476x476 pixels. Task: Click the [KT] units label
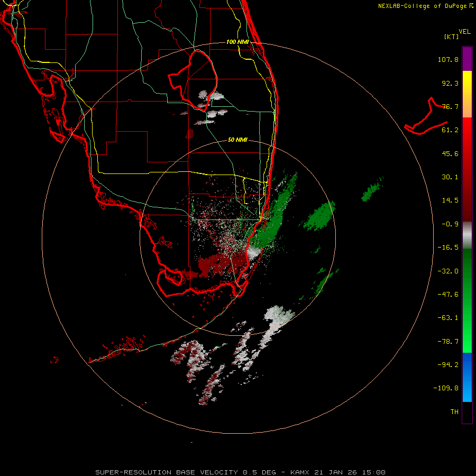click(452, 36)
